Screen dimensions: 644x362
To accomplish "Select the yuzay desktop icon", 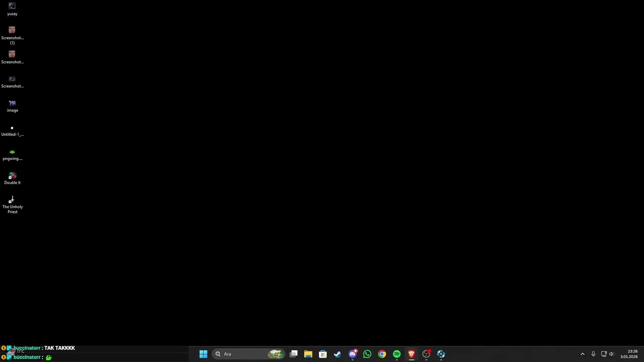I will click(12, 9).
